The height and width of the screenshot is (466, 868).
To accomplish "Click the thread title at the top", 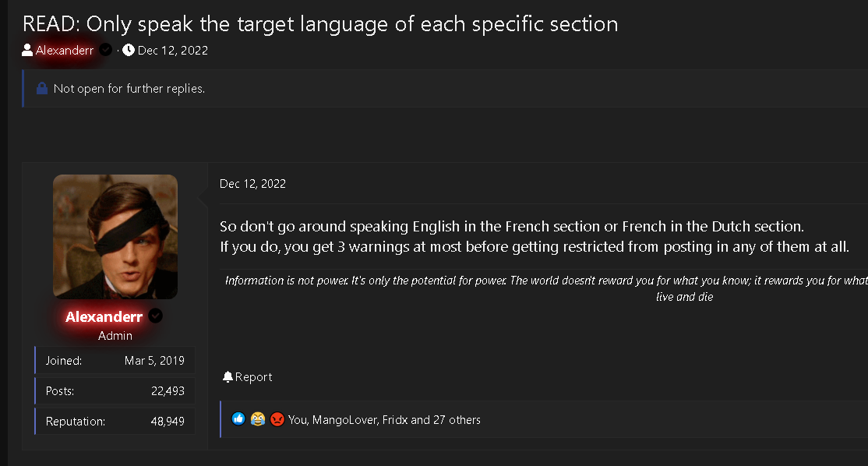I will point(320,23).
